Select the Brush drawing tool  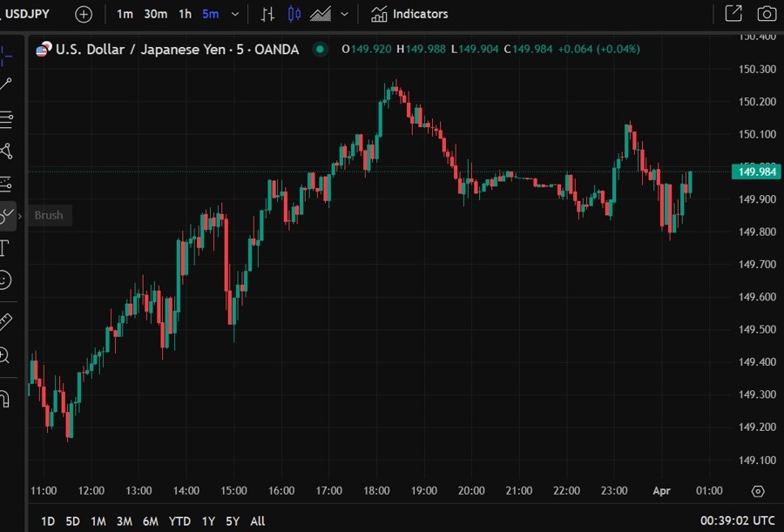point(7,216)
